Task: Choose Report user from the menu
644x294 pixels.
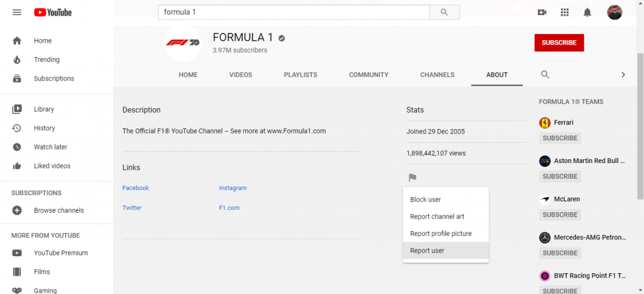Action: (446, 251)
